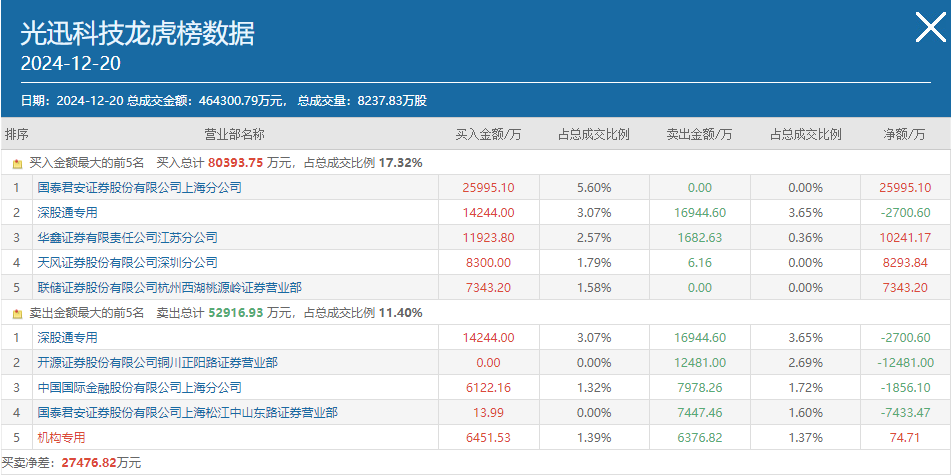Click the 营业部名称 column header
The height and width of the screenshot is (476, 952).
[234, 135]
